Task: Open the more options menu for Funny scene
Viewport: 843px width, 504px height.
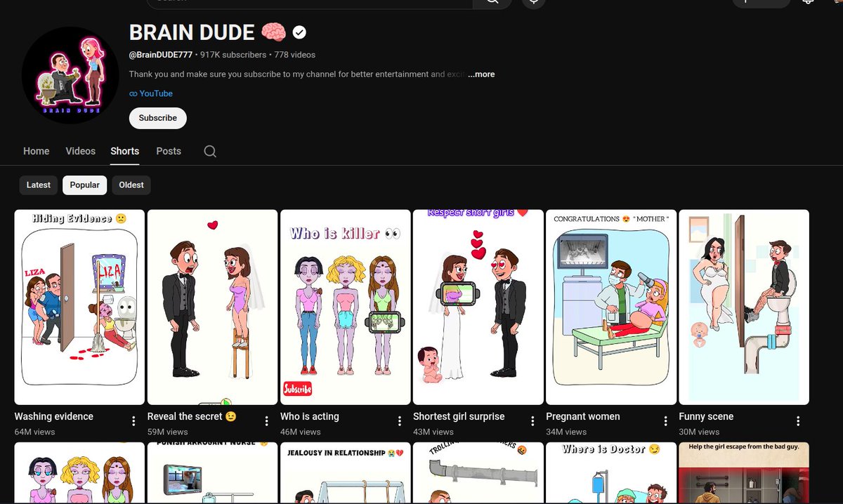Action: (798, 421)
